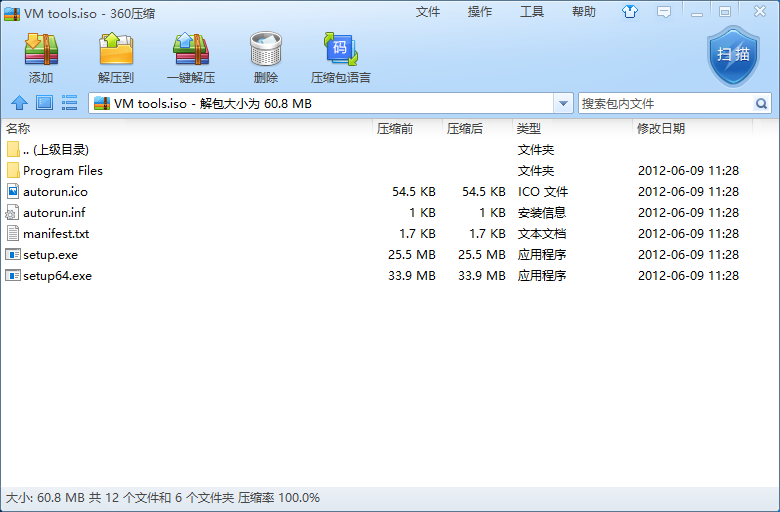This screenshot has width=780, height=512.
Task: Click the 应用程序 type cell of setup.exe
Action: [542, 254]
